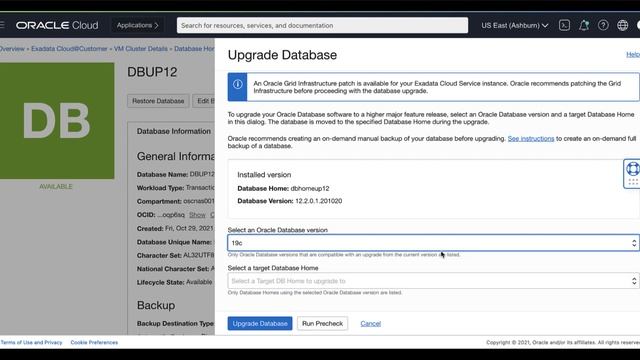Click the Database Home dbhomeup12 text

(283, 188)
